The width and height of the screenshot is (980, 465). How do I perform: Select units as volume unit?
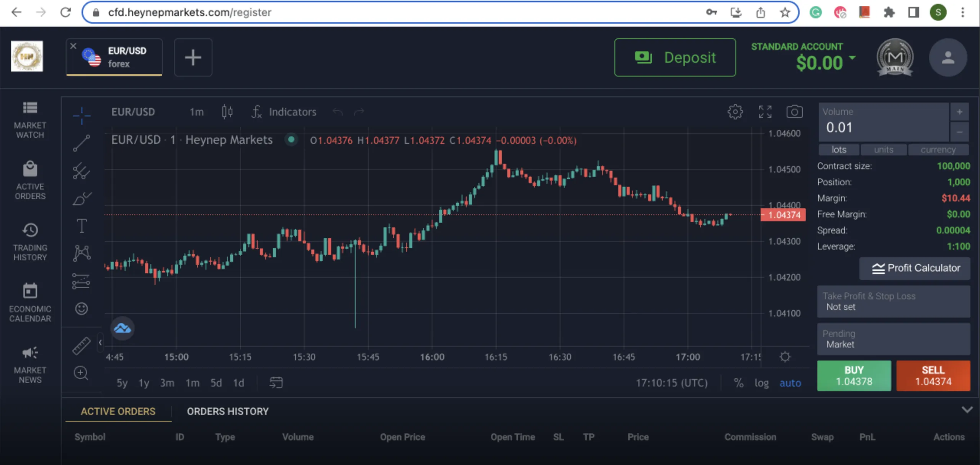[884, 150]
